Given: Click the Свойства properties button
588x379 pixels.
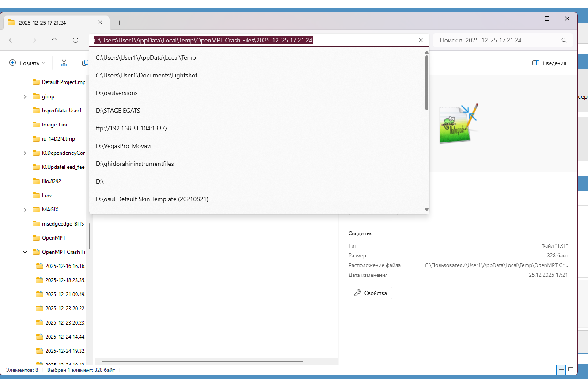Looking at the screenshot, I should pos(370,293).
